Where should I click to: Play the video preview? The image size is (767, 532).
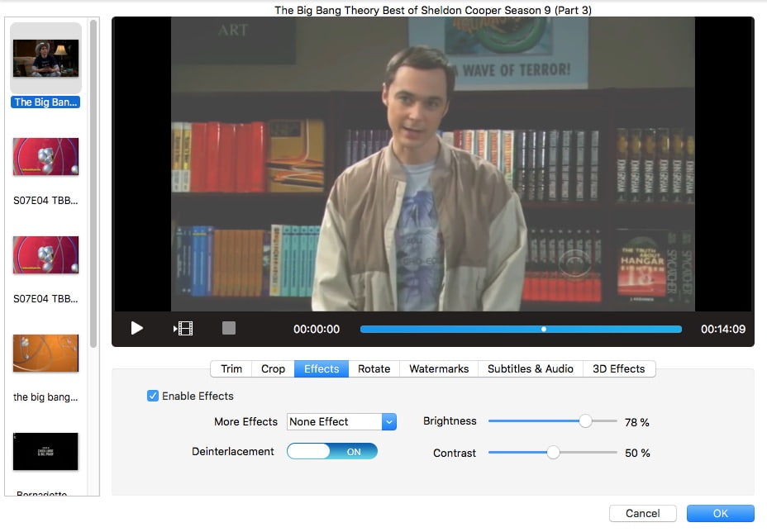coord(137,328)
